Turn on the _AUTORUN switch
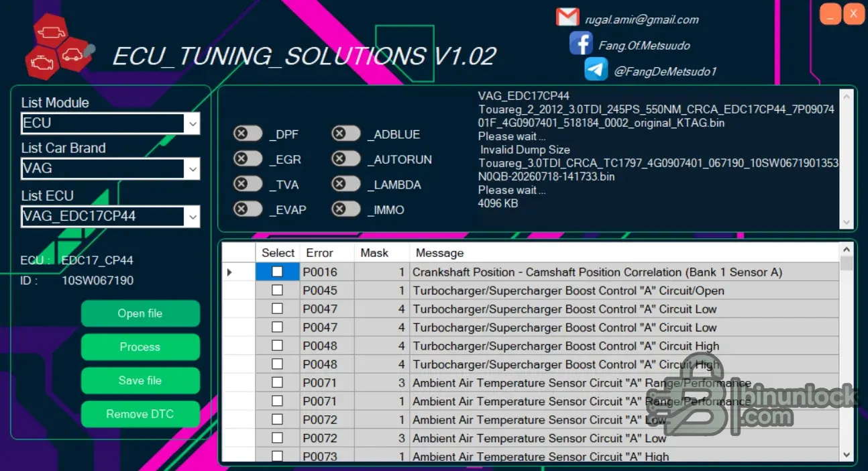 tap(346, 159)
